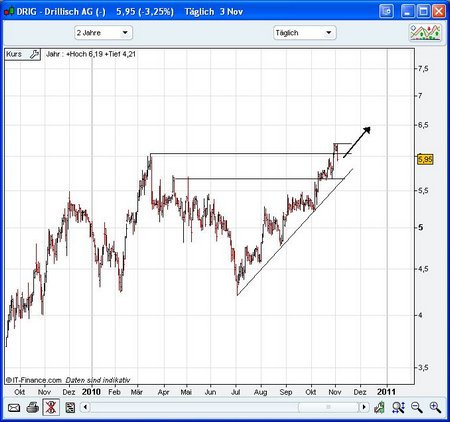Toggle the red crossed-out drawing tool button
This screenshot has height=422, width=450.
(51, 407)
